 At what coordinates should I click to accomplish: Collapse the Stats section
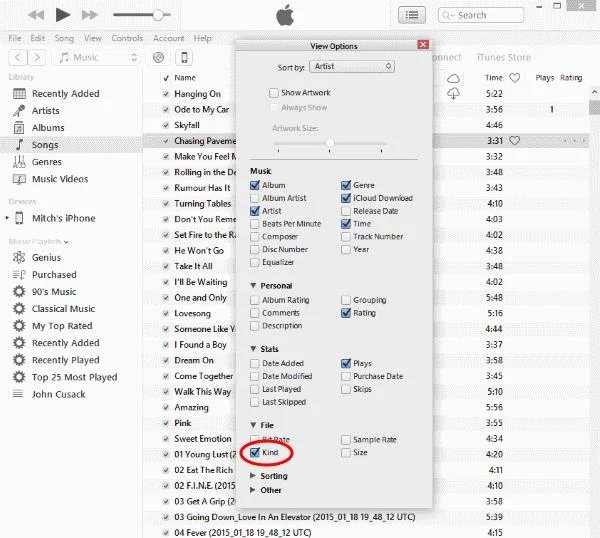pos(253,349)
